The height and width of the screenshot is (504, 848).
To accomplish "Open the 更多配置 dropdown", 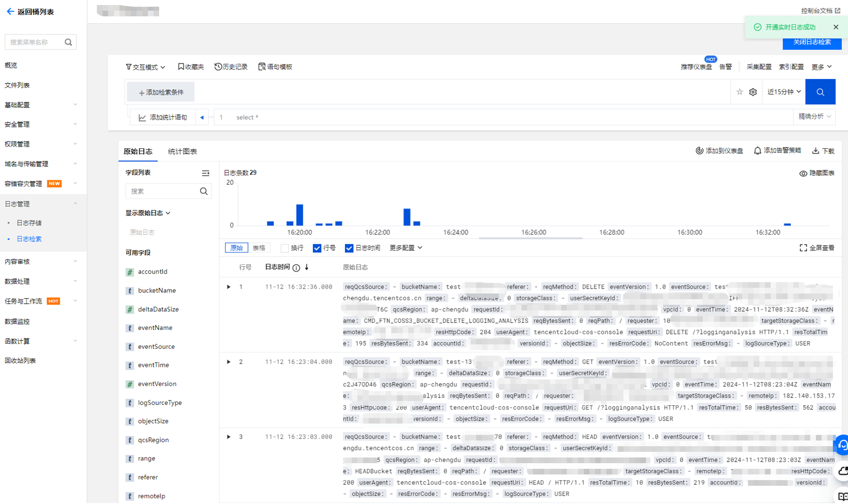I will pos(405,248).
